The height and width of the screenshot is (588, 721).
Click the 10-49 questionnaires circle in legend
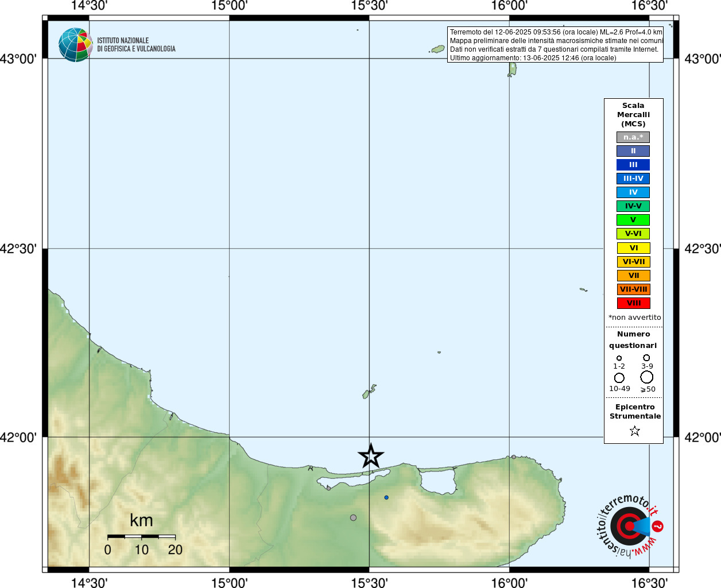tap(619, 378)
